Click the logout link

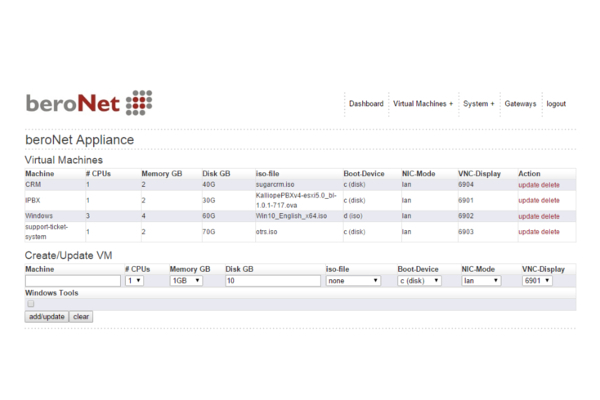pyautogui.click(x=556, y=104)
